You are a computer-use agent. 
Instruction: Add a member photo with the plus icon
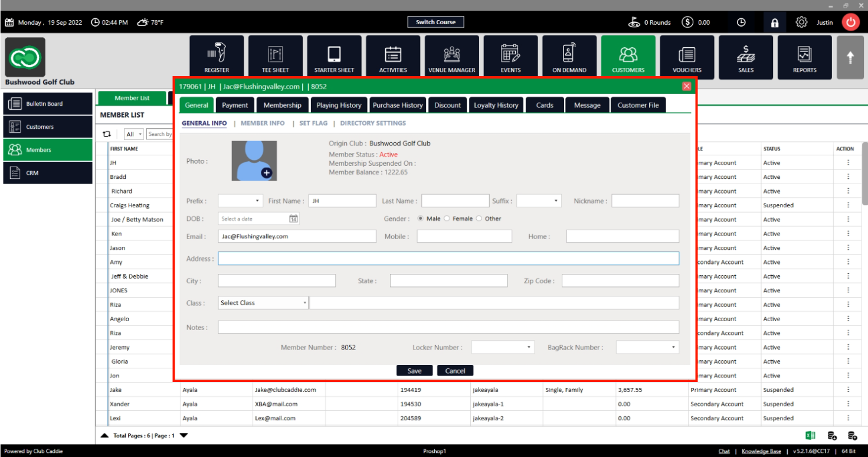pyautogui.click(x=266, y=172)
